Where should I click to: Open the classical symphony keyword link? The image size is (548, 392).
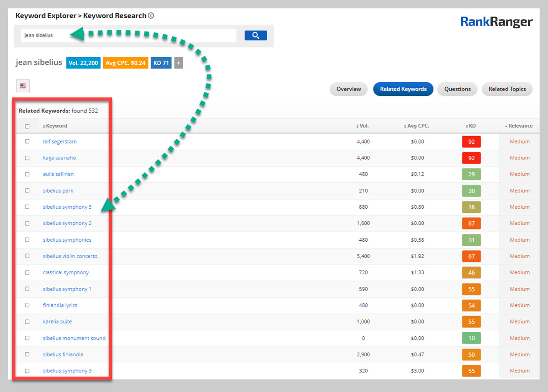pos(66,272)
